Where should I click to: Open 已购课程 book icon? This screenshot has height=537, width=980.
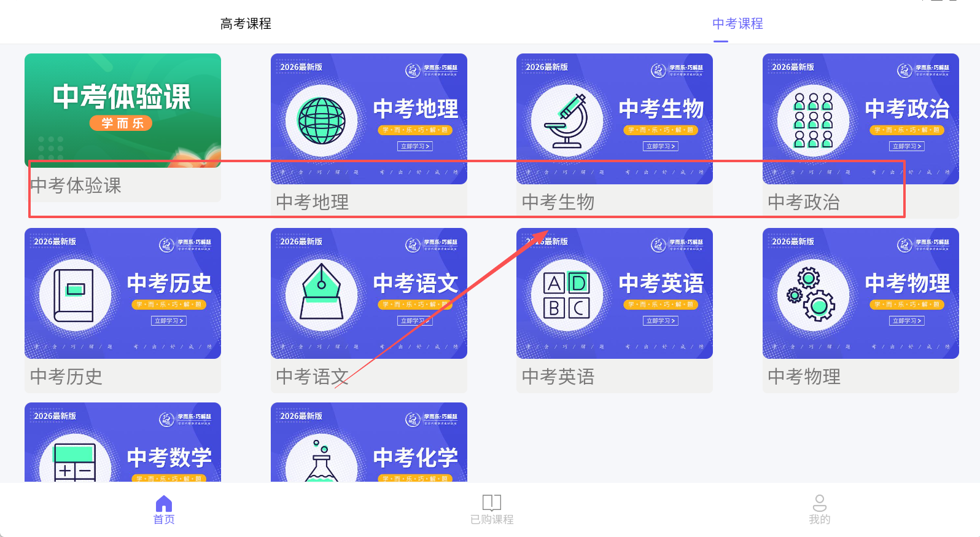pyautogui.click(x=492, y=503)
